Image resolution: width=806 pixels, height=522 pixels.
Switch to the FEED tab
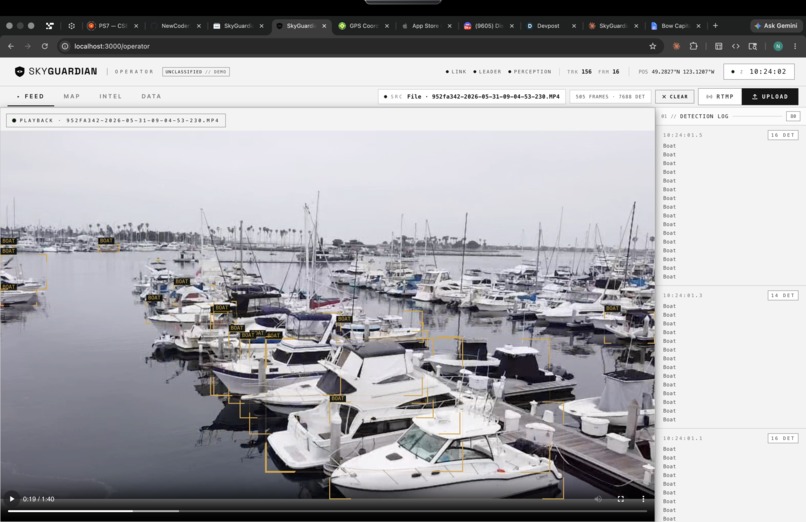pos(31,96)
